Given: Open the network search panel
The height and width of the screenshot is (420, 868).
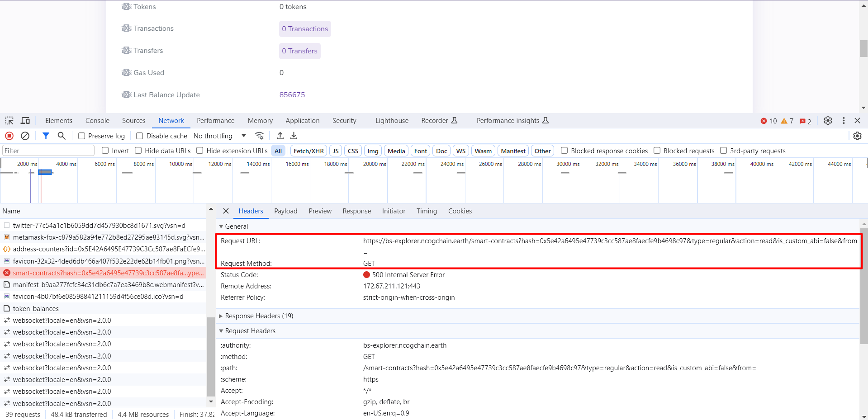Looking at the screenshot, I should [x=62, y=136].
